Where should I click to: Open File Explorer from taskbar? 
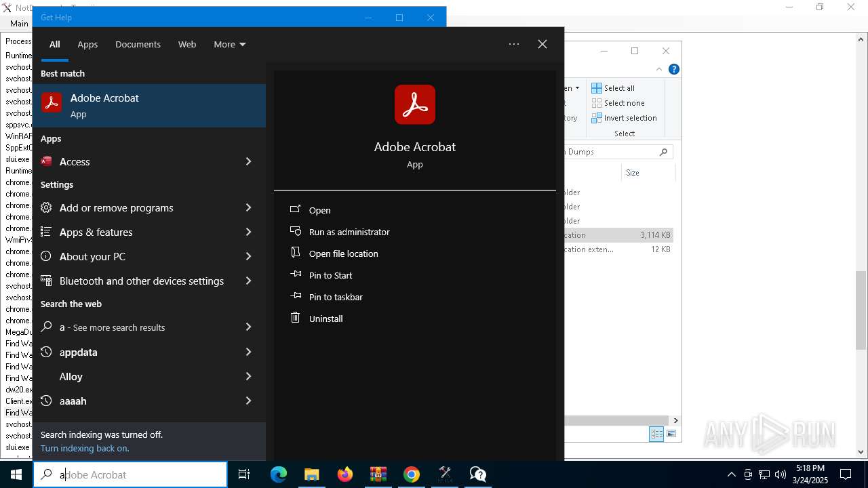[x=312, y=474]
